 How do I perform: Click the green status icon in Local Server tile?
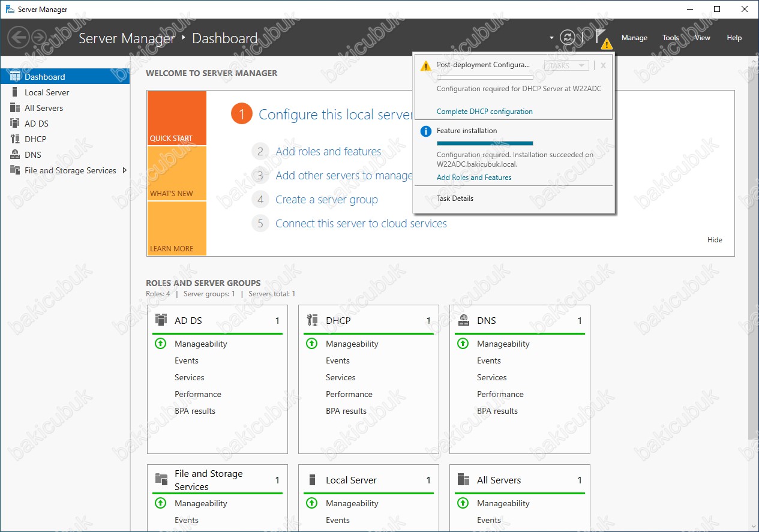coord(311,503)
